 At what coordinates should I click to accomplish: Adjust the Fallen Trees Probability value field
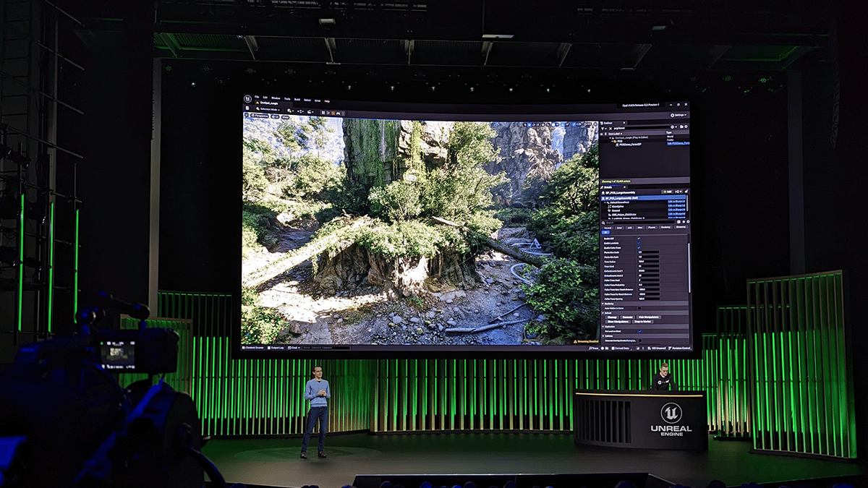tap(647, 284)
